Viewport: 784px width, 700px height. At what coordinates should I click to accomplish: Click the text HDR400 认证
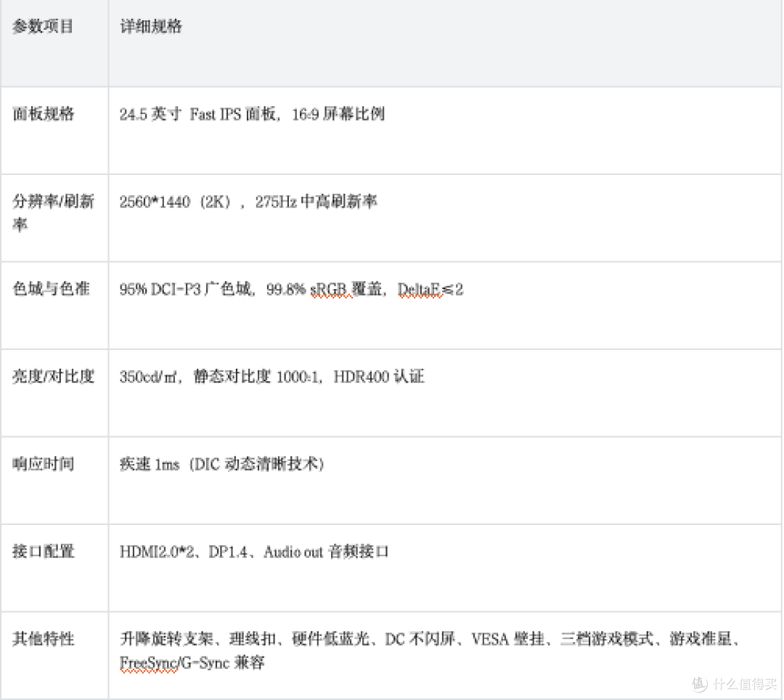(379, 376)
